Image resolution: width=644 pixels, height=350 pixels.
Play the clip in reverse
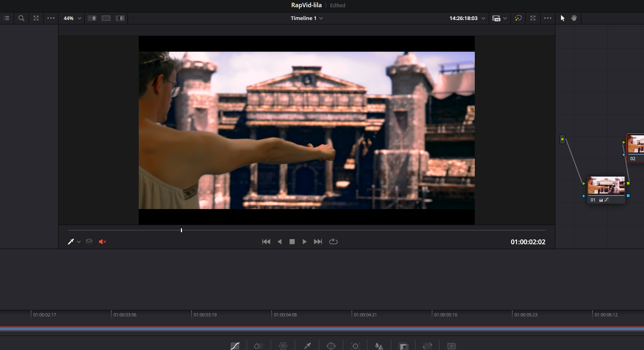(279, 241)
